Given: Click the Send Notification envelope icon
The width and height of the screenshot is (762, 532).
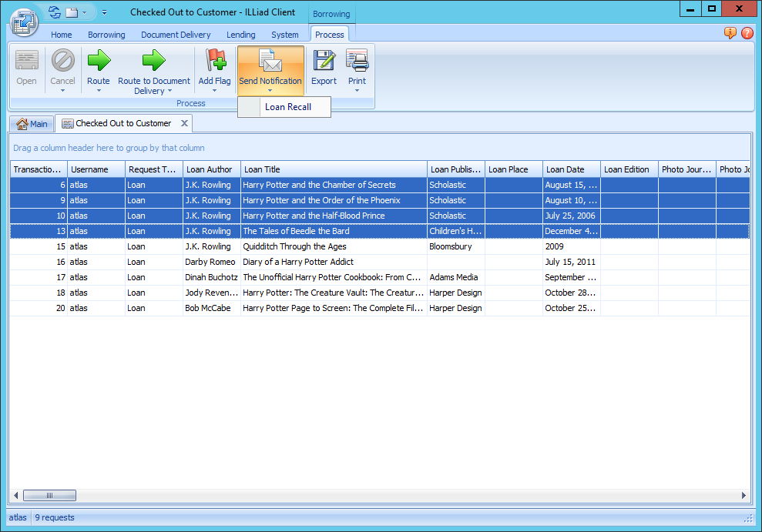Looking at the screenshot, I should coord(270,61).
